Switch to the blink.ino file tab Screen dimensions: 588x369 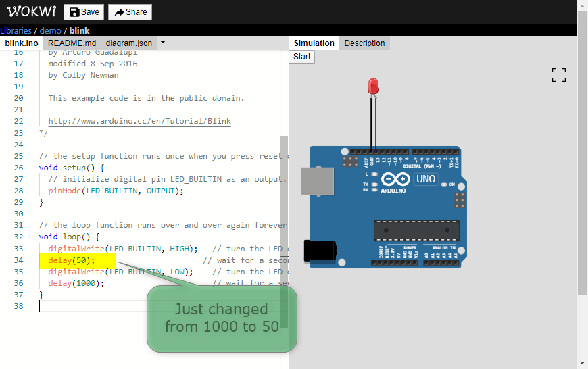click(22, 43)
